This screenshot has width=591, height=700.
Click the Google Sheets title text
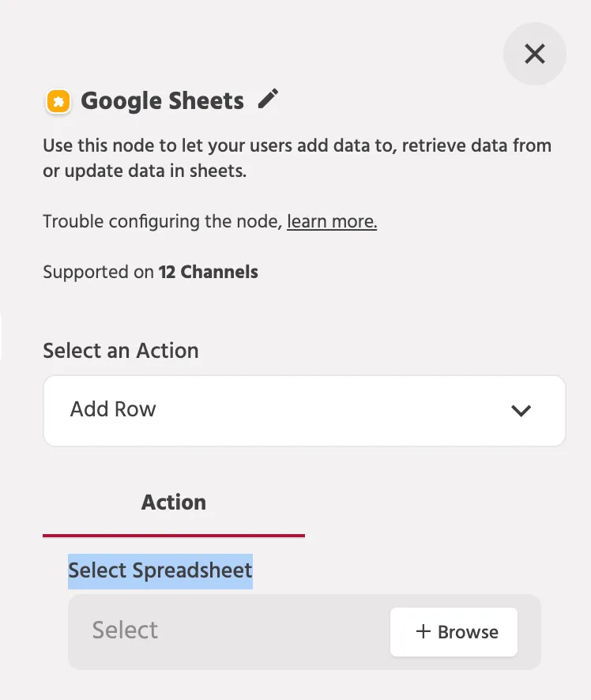163,101
